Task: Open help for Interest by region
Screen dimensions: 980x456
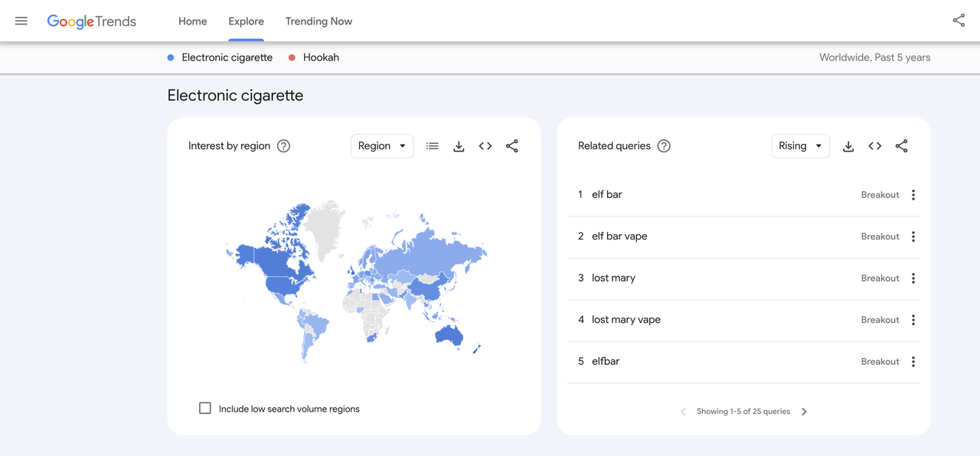Action: [283, 146]
